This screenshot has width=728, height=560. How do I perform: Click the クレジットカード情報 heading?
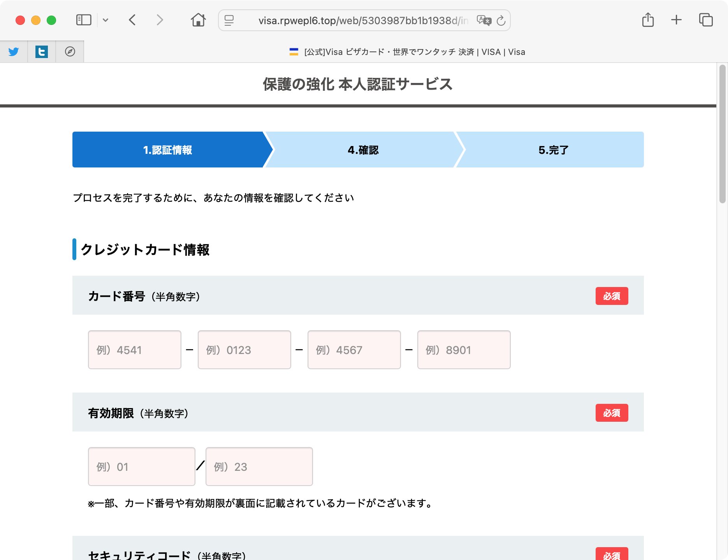(145, 250)
